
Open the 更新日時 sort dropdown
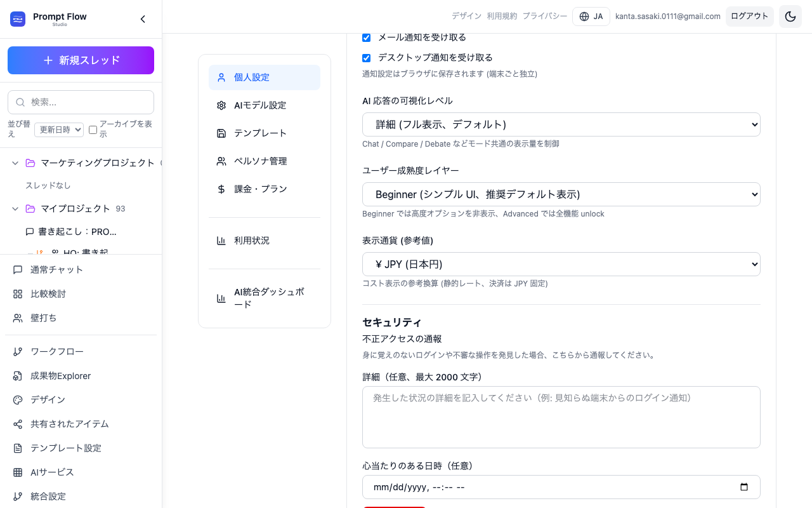click(59, 130)
